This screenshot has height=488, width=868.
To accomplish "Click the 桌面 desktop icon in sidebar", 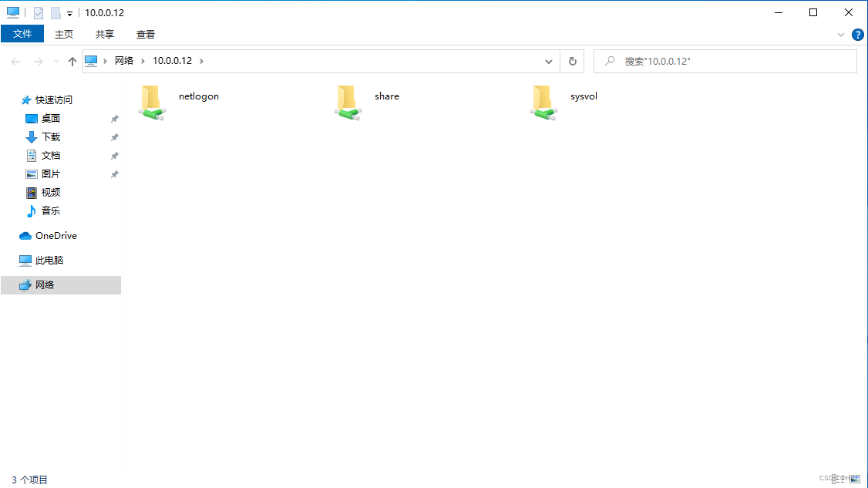I will (32, 119).
